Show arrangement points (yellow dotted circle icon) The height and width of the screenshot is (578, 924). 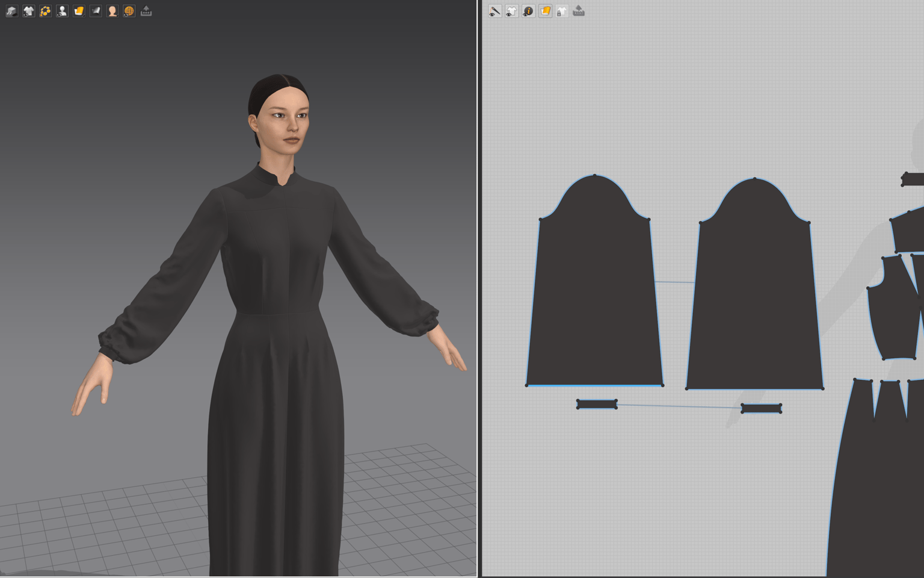45,11
